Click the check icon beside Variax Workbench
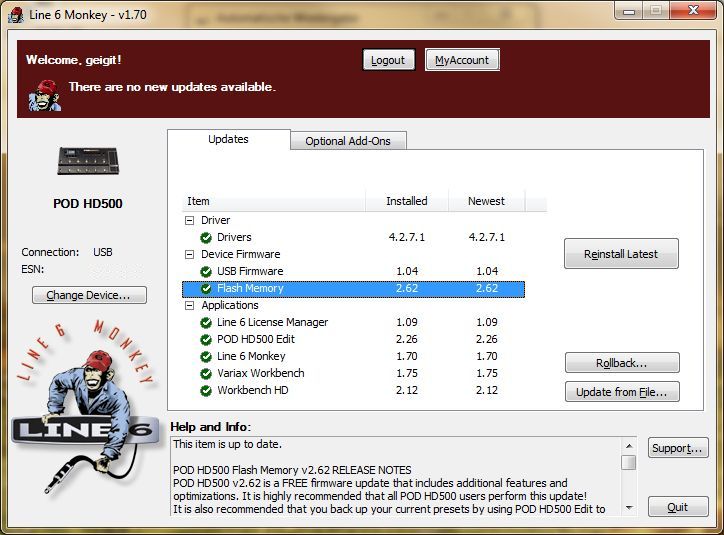Image resolution: width=724 pixels, height=535 pixels. pyautogui.click(x=206, y=374)
